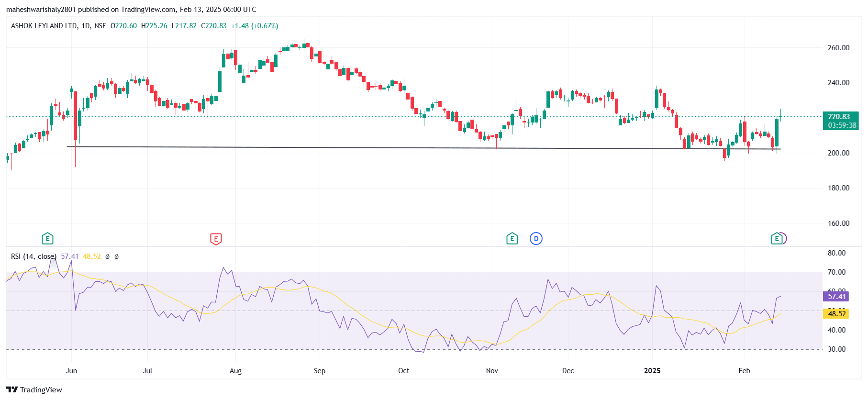Click the 80.00 RSI axis label
Image resolution: width=868 pixels, height=400 pixels.
pos(837,253)
